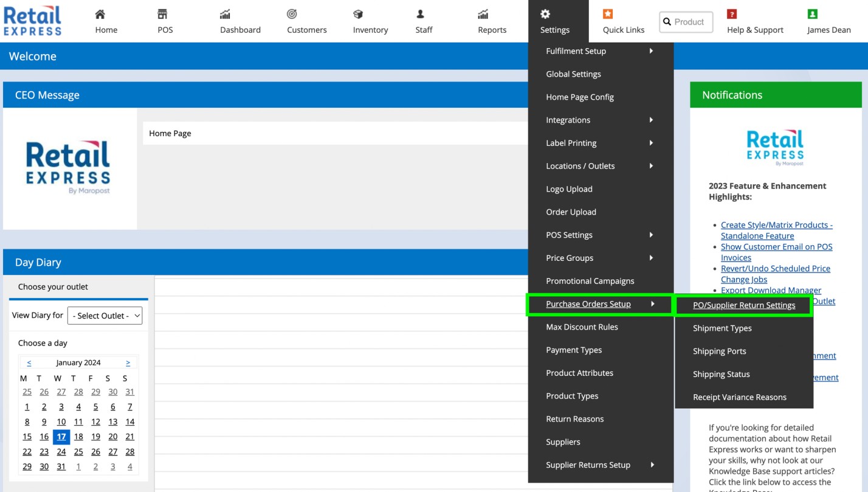Screen dimensions: 868x492
Task: Click the POS register icon
Action: point(162,14)
